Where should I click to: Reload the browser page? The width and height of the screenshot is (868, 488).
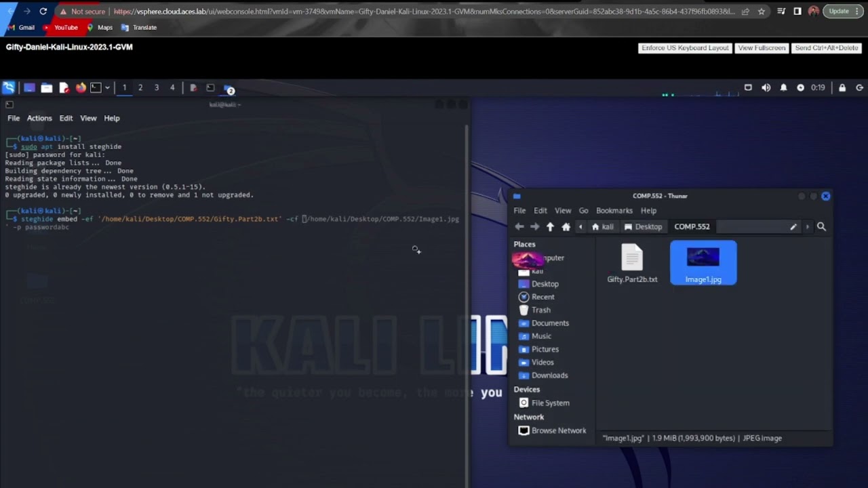(43, 12)
